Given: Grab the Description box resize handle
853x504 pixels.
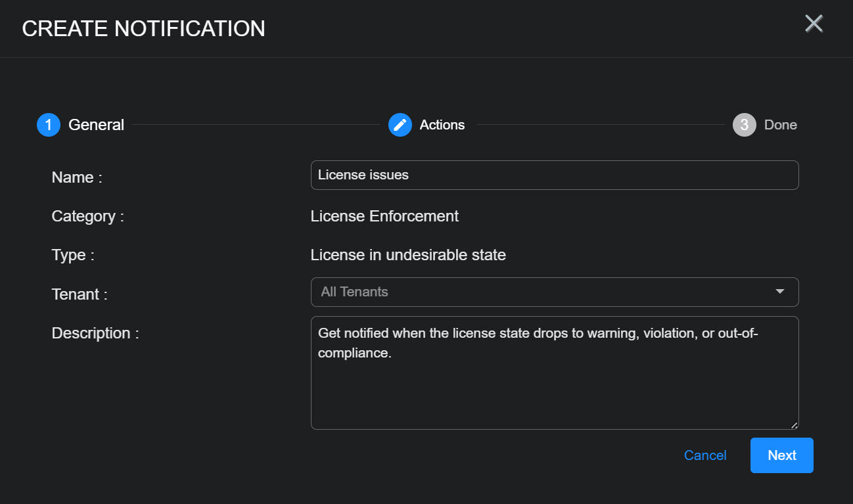Looking at the screenshot, I should point(794,425).
